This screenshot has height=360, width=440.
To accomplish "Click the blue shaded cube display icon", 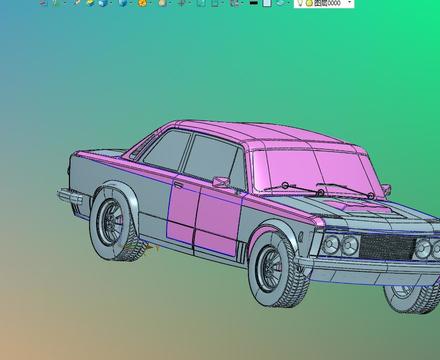I will click(x=103, y=3).
